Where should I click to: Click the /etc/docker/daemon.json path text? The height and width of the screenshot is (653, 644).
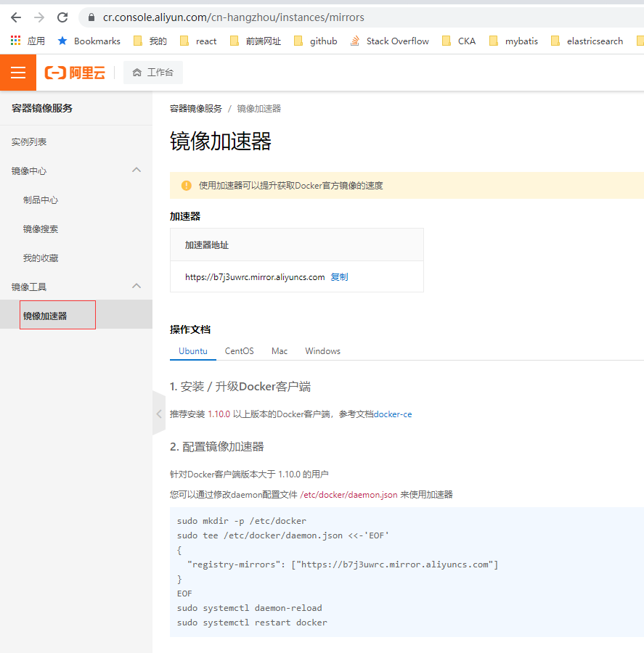tap(349, 495)
